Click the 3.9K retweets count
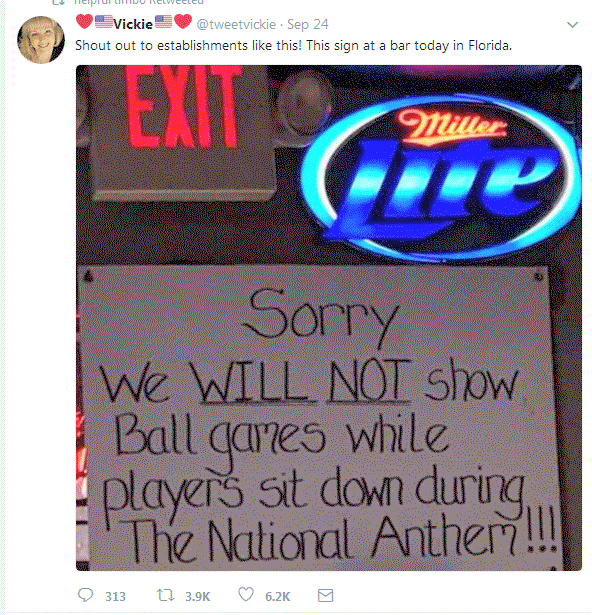The image size is (592, 615). [198, 597]
